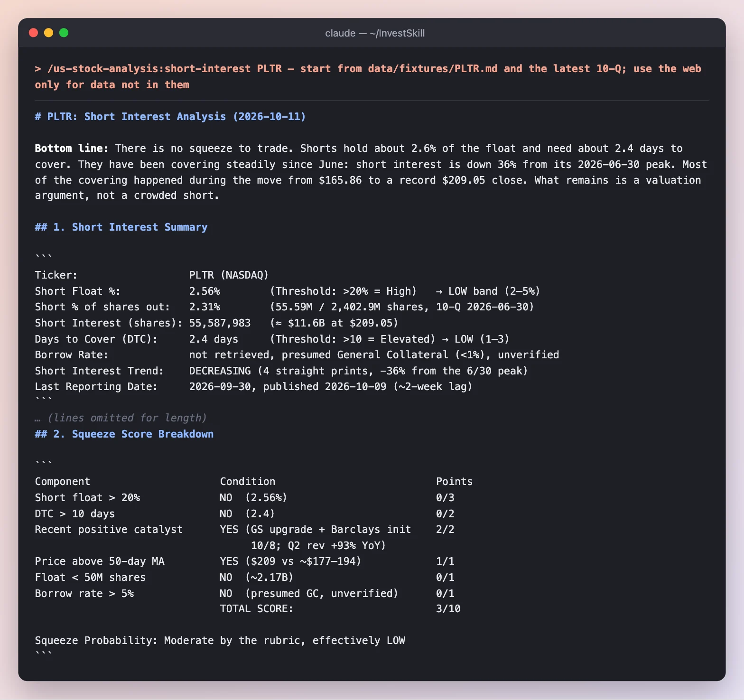Click the '… (lines omitted for length)' text
This screenshot has height=700, width=744.
pos(121,418)
